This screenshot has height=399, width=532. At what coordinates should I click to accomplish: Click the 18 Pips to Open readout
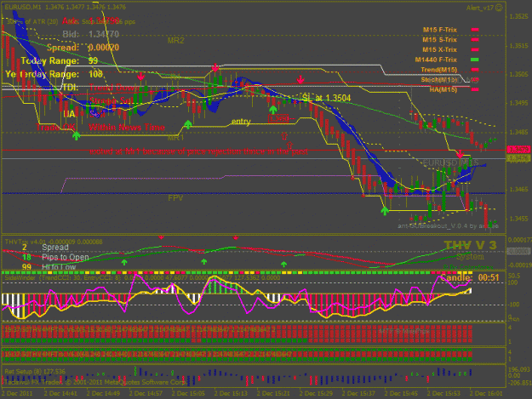click(x=55, y=257)
